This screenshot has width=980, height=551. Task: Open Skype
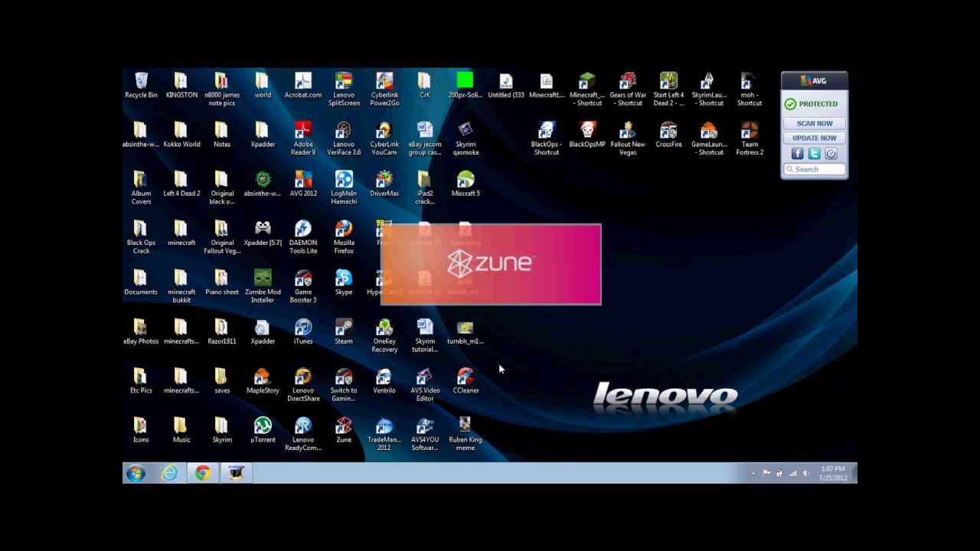[344, 282]
